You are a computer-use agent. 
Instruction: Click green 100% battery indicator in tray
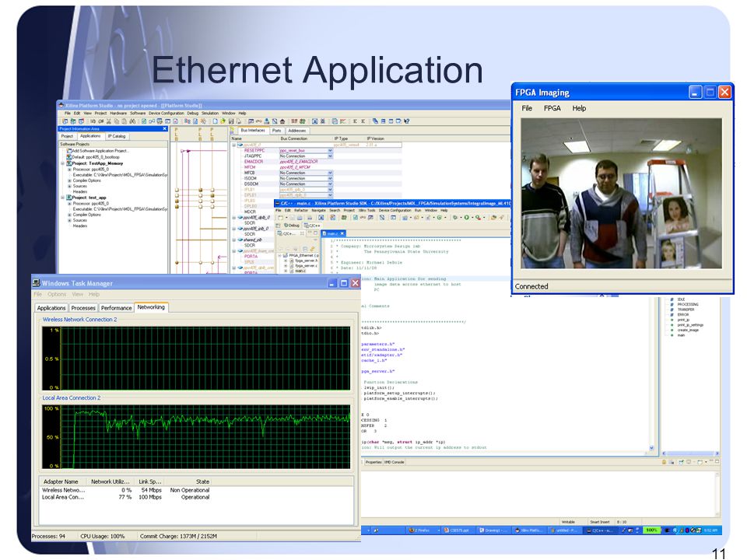click(x=651, y=530)
